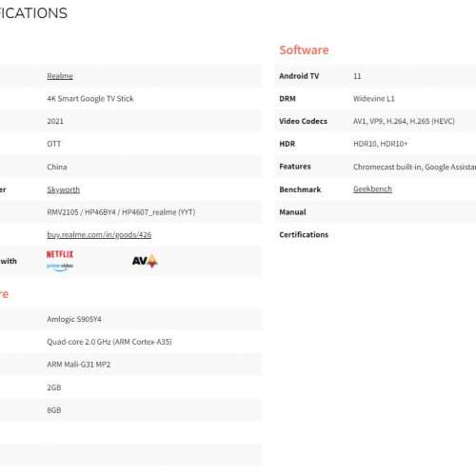Open the Skyworth manufacturer link
The width and height of the screenshot is (476, 476).
63,189
